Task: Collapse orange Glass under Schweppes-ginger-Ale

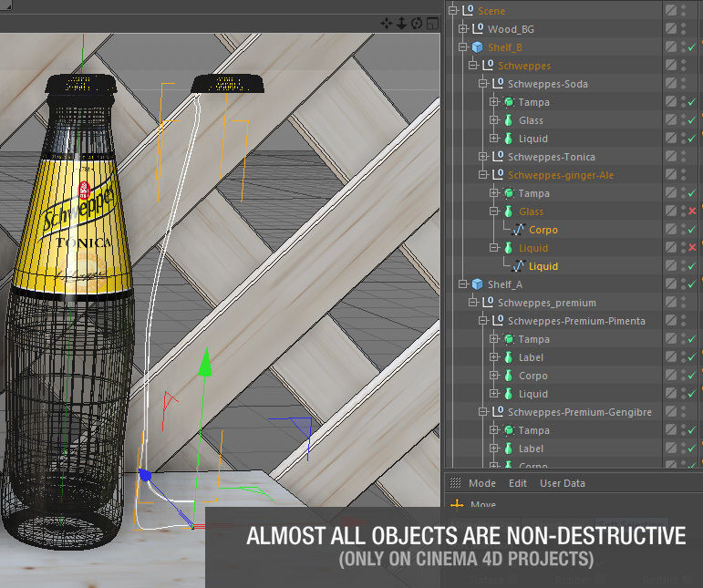Action: click(x=494, y=211)
